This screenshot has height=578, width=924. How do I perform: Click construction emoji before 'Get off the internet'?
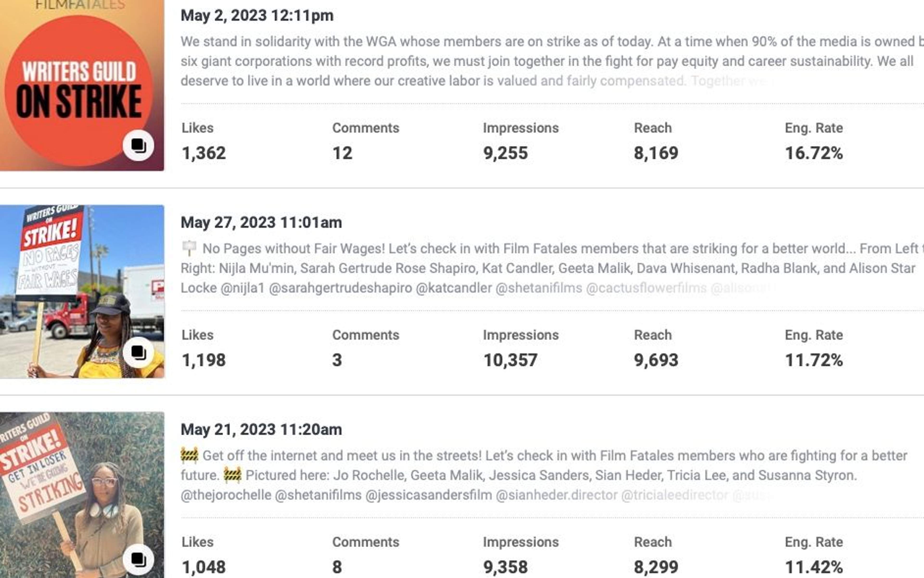[x=190, y=455]
